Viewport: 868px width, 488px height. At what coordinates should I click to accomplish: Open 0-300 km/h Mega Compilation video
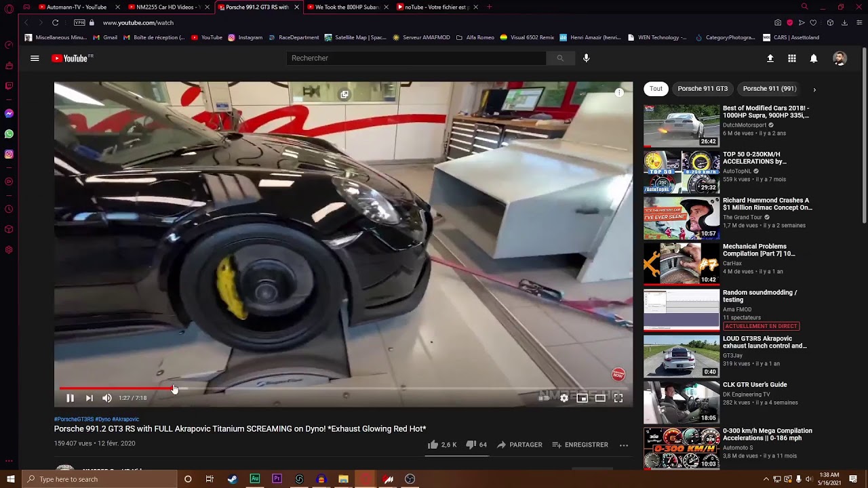click(x=767, y=434)
